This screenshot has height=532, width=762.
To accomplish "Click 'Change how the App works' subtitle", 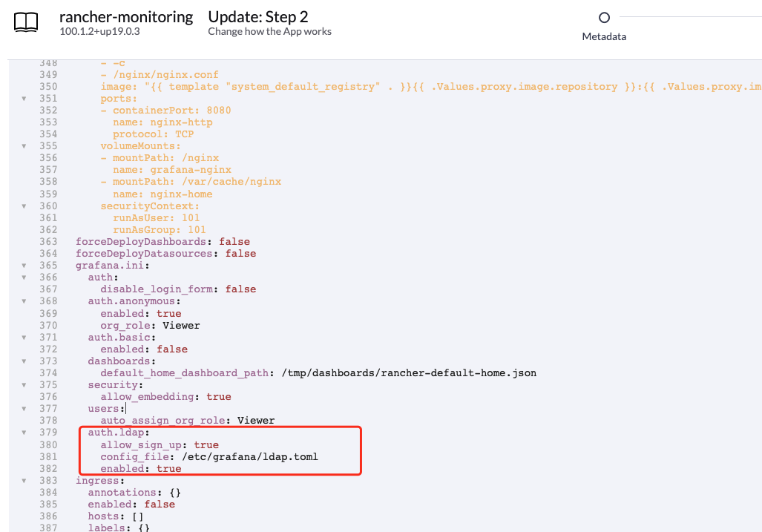I will point(270,32).
